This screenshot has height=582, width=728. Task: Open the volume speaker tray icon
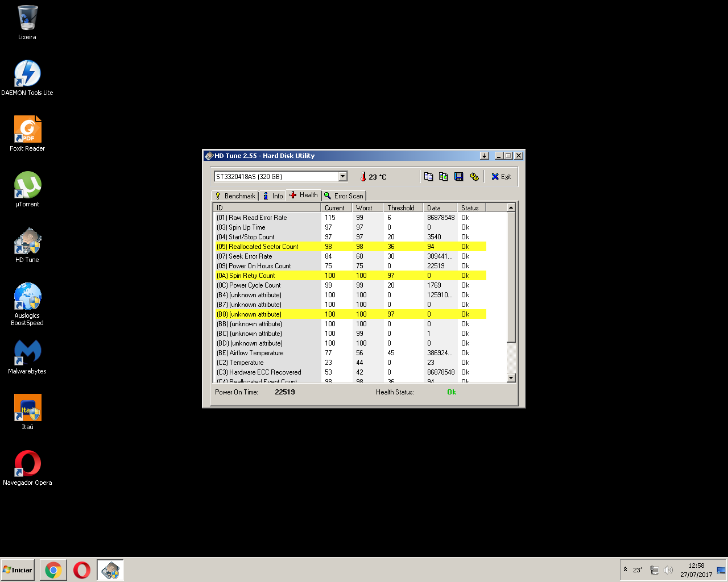[668, 570]
